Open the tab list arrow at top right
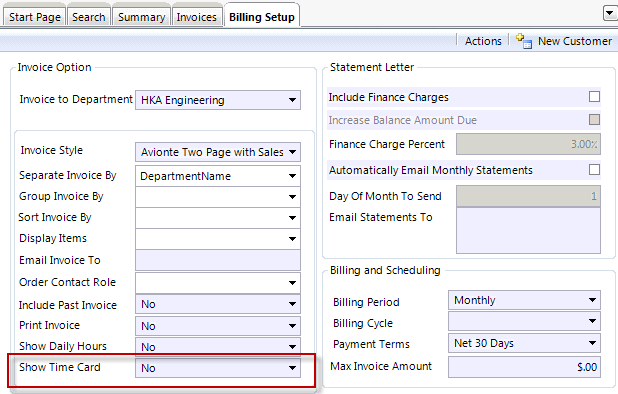 [x=611, y=14]
